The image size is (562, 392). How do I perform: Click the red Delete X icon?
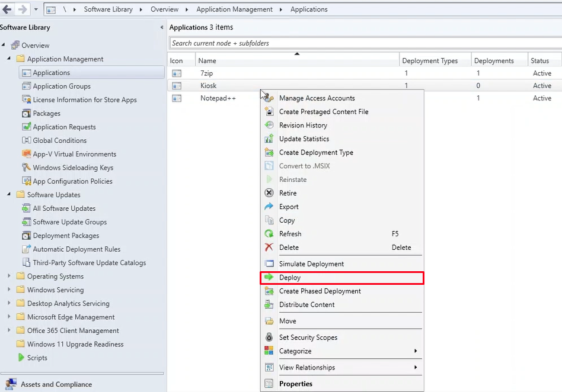click(x=269, y=248)
